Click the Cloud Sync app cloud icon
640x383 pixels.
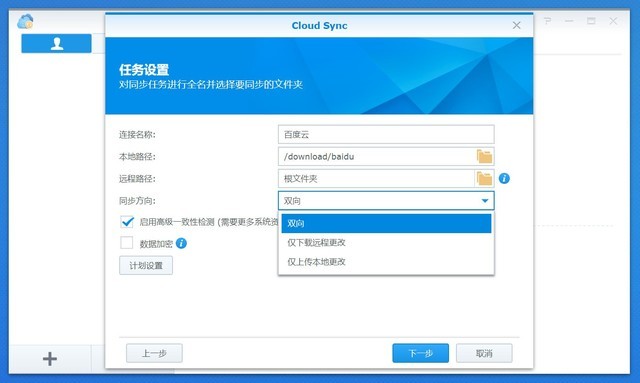pyautogui.click(x=25, y=21)
